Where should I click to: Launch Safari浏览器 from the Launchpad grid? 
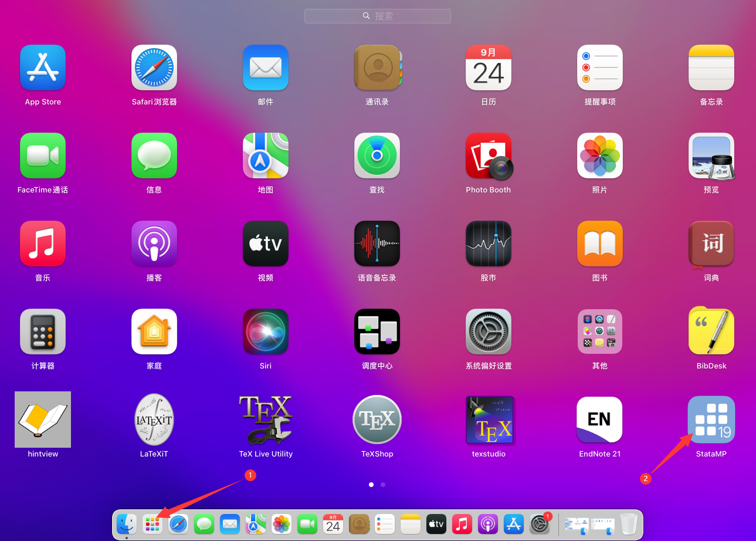pyautogui.click(x=154, y=67)
